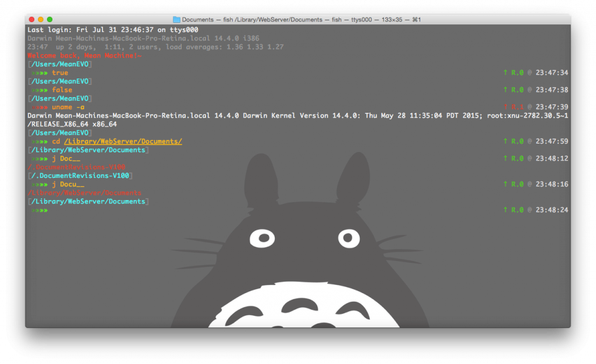Click the [/.DocumentRevisions-V100] prompt path
Viewport: 596px width, 364px height.
click(80, 176)
